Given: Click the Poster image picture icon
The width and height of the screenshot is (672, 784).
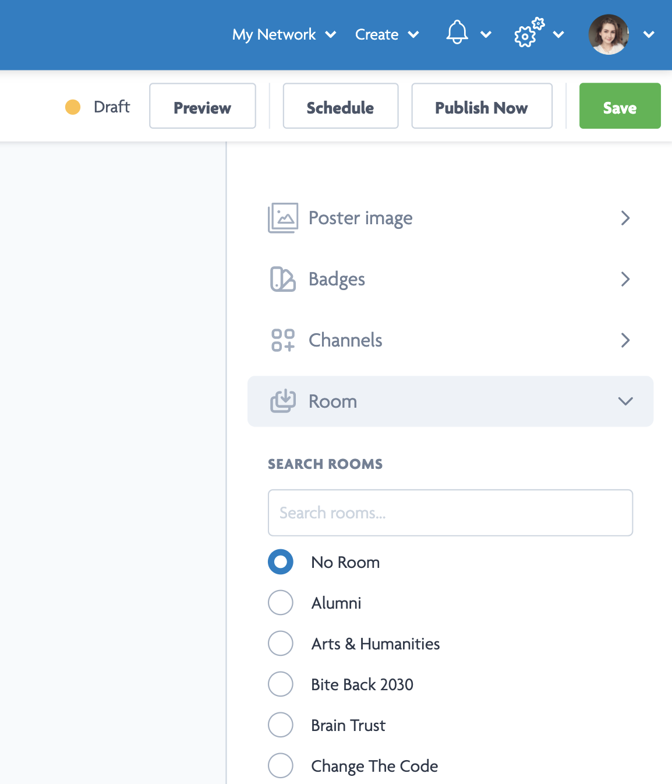Looking at the screenshot, I should pyautogui.click(x=283, y=218).
